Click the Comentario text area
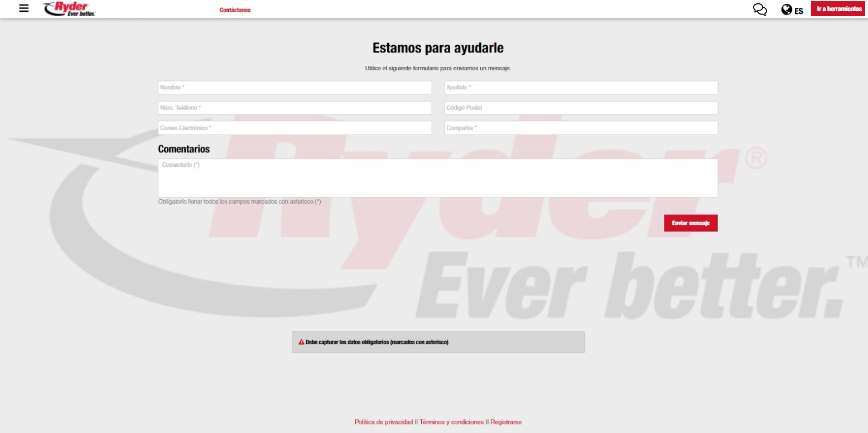The height and width of the screenshot is (433, 868). (438, 178)
